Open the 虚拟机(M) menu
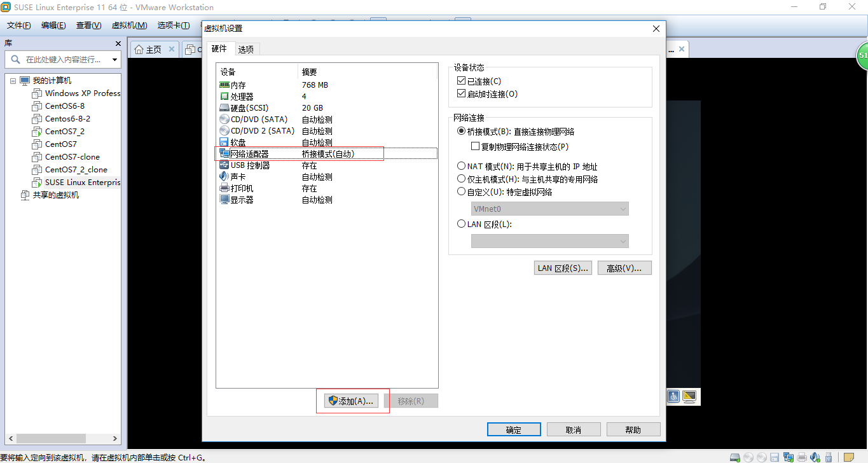868x463 pixels. (x=129, y=25)
